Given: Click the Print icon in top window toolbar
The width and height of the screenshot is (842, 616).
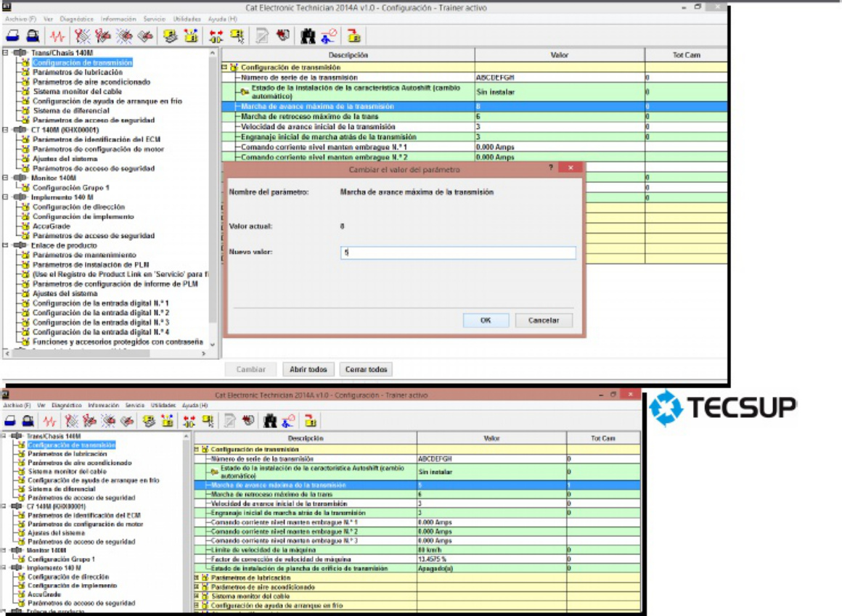Looking at the screenshot, I should point(12,36).
